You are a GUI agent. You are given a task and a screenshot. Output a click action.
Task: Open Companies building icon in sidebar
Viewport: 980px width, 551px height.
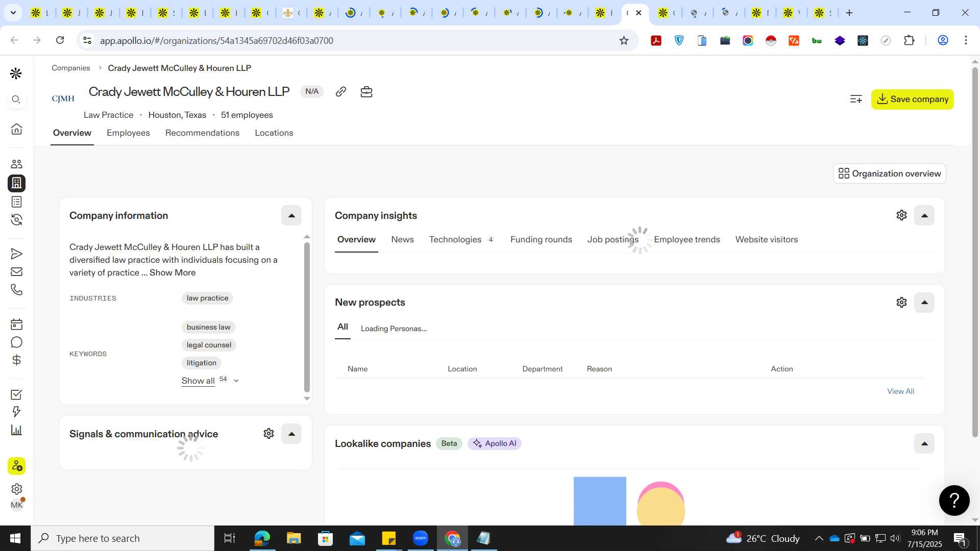tap(16, 183)
